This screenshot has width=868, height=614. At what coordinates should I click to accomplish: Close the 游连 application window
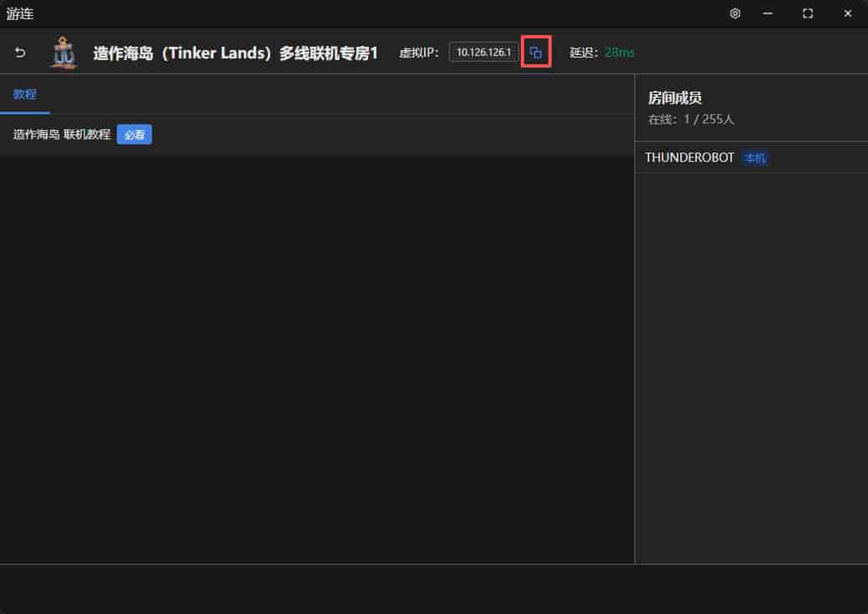point(847,13)
